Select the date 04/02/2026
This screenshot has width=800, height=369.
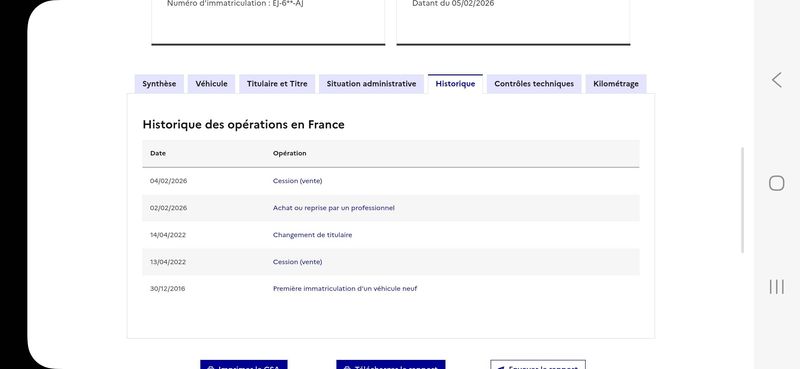tap(168, 181)
